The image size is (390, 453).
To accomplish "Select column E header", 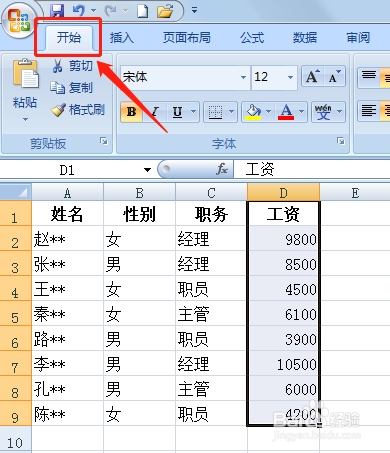I will tap(355, 193).
